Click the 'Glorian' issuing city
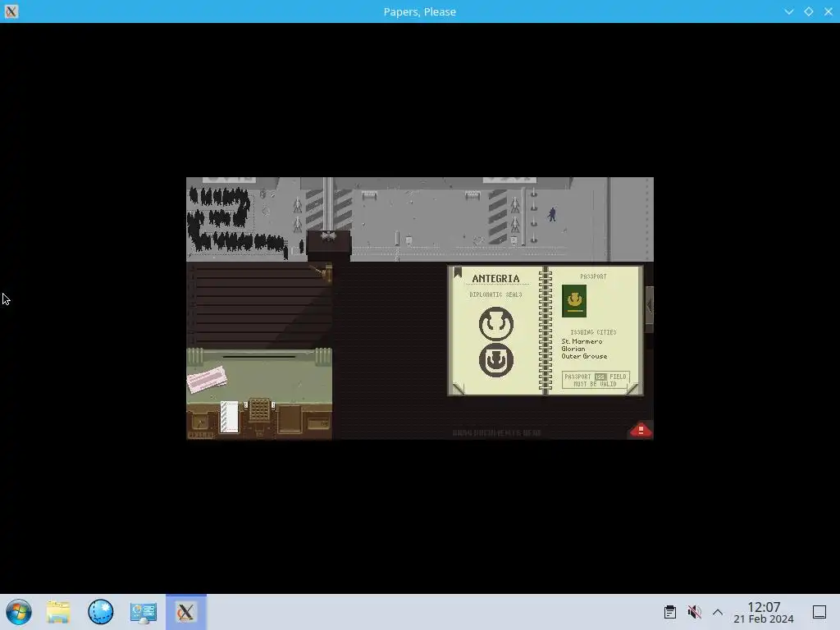Screen dimensions: 840x630 573,349
